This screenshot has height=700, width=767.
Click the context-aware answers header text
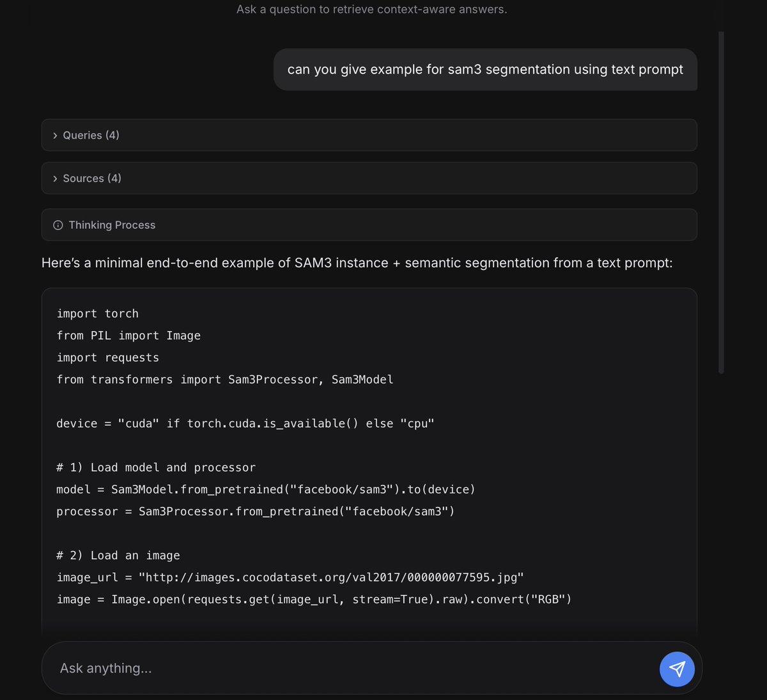371,9
